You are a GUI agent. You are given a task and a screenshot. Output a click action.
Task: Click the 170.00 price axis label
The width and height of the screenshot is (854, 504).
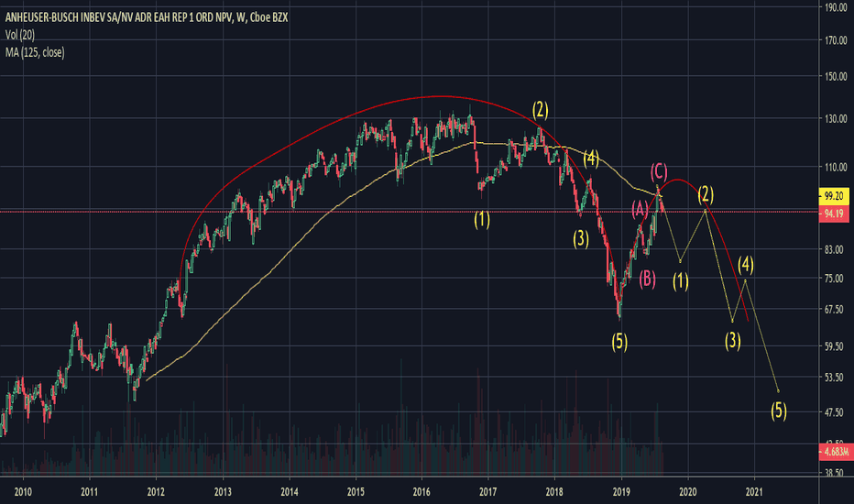point(836,40)
